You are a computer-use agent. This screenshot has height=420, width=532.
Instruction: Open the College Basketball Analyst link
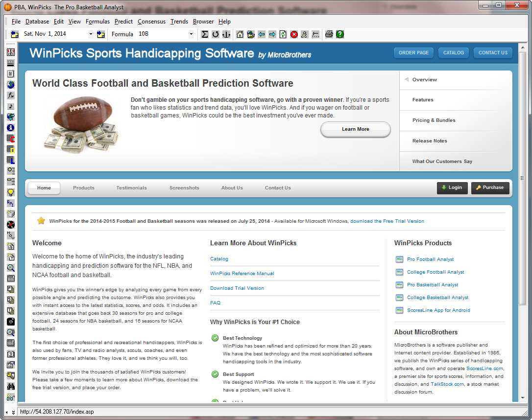pyautogui.click(x=437, y=298)
